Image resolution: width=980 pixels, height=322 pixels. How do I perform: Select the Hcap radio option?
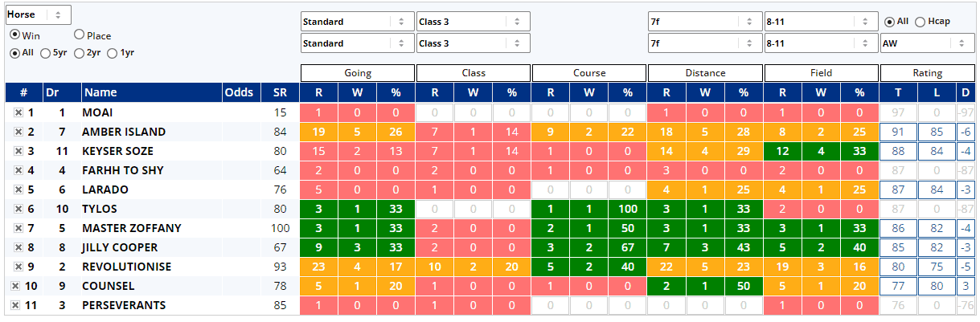pos(920,22)
